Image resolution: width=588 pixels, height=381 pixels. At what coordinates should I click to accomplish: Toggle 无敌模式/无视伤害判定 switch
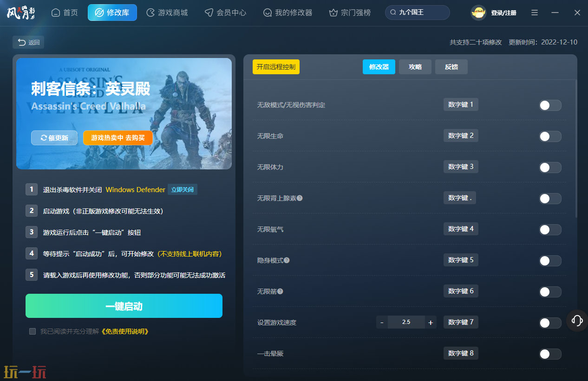(x=550, y=105)
